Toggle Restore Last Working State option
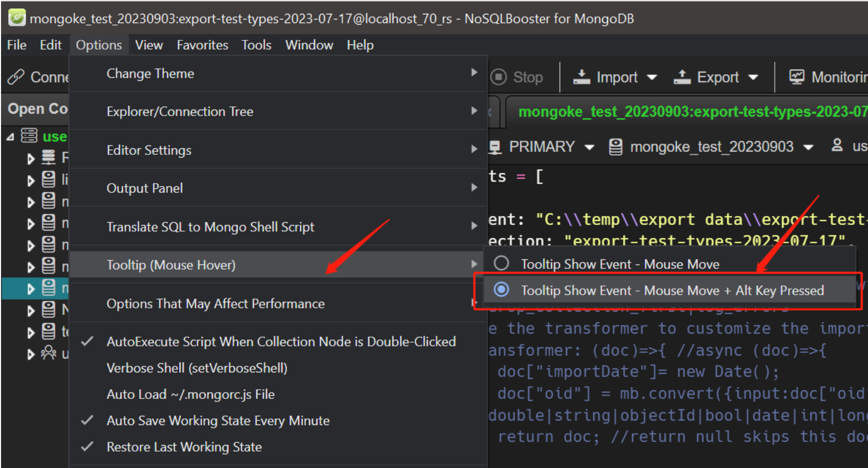The height and width of the screenshot is (468, 868). 278,447
